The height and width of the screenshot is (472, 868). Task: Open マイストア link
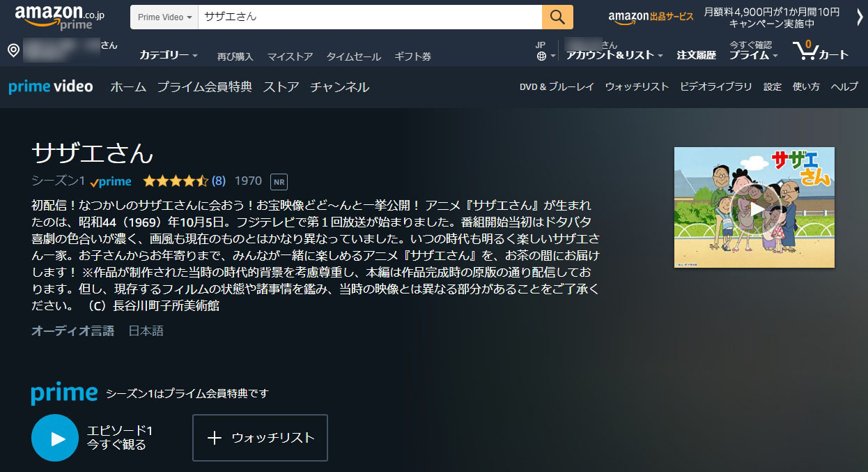click(x=290, y=56)
